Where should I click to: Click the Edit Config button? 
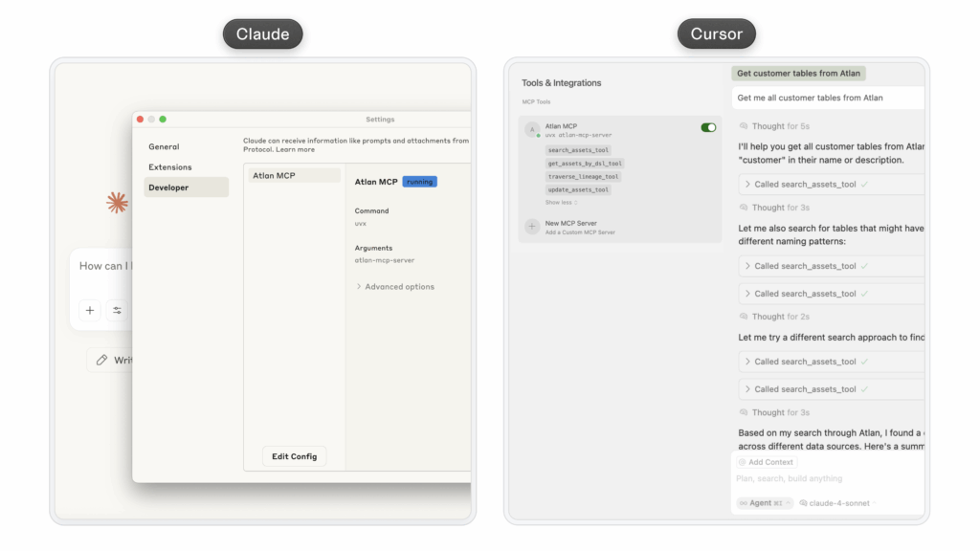(295, 456)
